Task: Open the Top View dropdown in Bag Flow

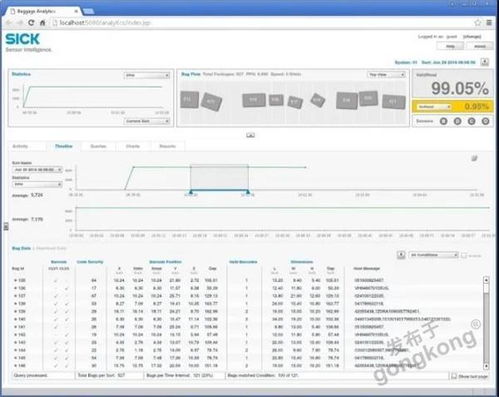Action: pyautogui.click(x=386, y=75)
